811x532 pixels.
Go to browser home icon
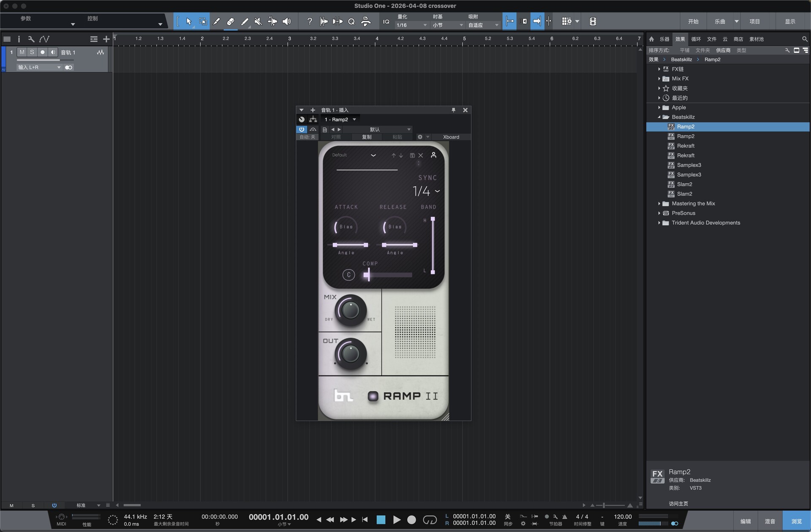point(651,39)
